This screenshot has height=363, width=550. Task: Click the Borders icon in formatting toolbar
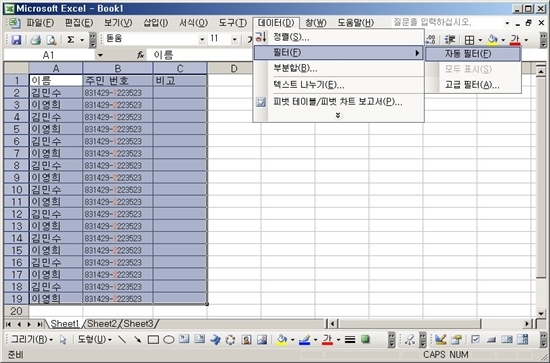pos(469,40)
